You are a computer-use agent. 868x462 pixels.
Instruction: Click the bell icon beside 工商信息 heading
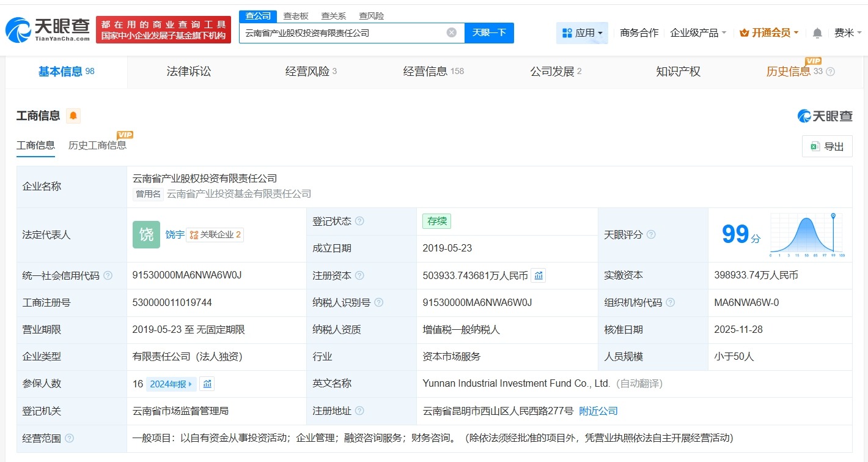tap(73, 116)
